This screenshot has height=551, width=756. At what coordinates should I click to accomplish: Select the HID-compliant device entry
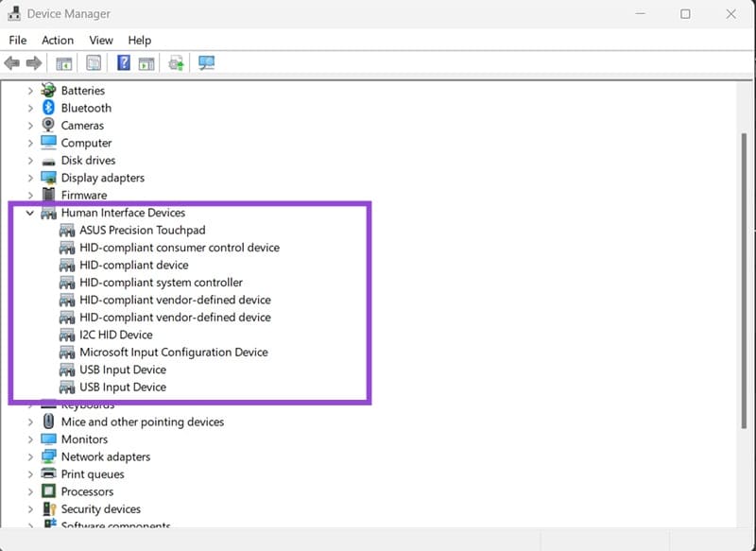tap(133, 265)
